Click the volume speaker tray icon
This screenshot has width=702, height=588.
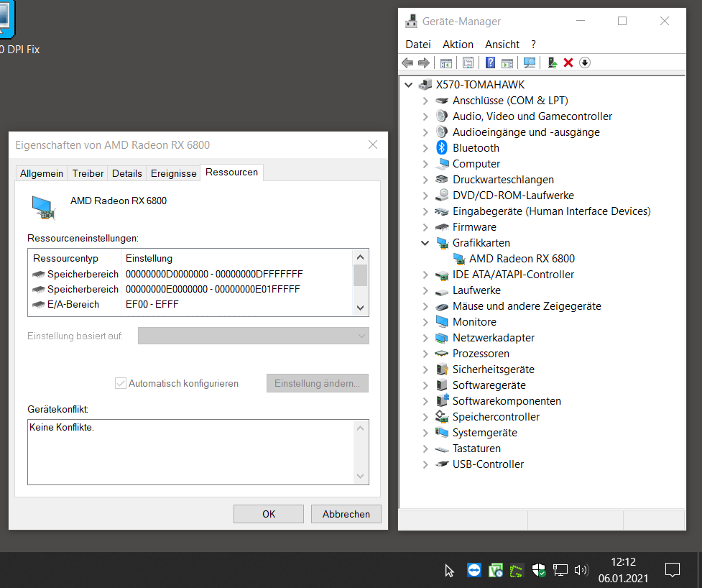pyautogui.click(x=581, y=570)
